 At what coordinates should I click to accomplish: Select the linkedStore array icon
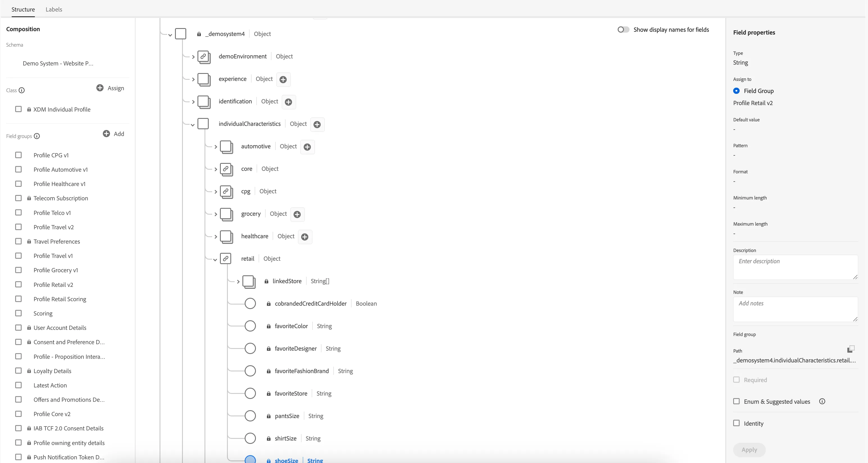(249, 282)
